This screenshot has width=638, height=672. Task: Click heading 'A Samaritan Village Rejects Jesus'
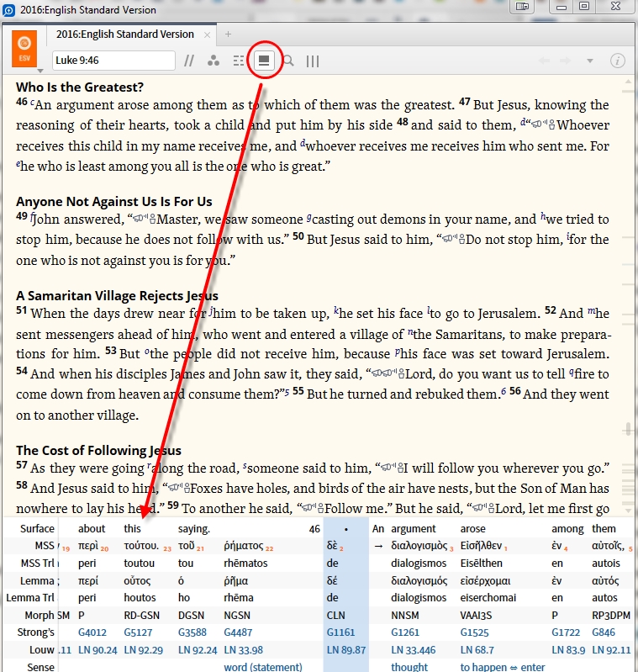coord(117,296)
